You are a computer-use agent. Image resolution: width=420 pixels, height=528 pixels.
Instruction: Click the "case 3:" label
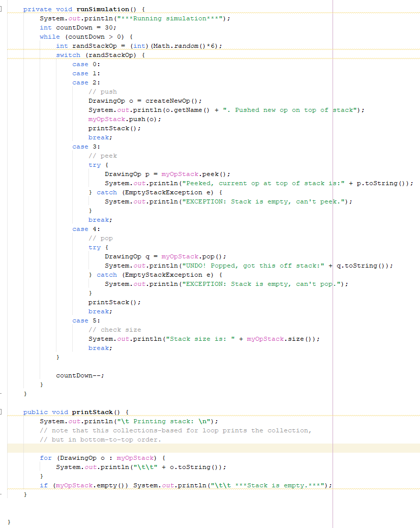point(86,146)
